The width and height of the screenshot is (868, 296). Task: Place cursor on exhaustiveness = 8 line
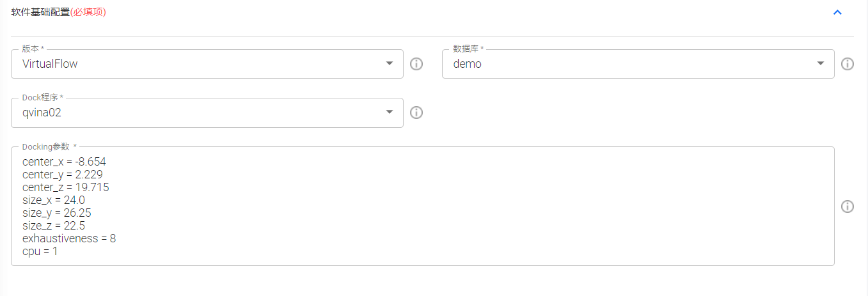click(x=69, y=238)
